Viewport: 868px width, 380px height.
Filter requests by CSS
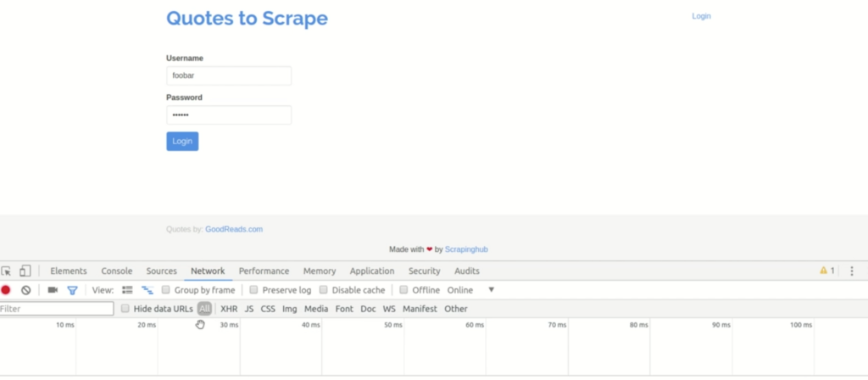(268, 309)
